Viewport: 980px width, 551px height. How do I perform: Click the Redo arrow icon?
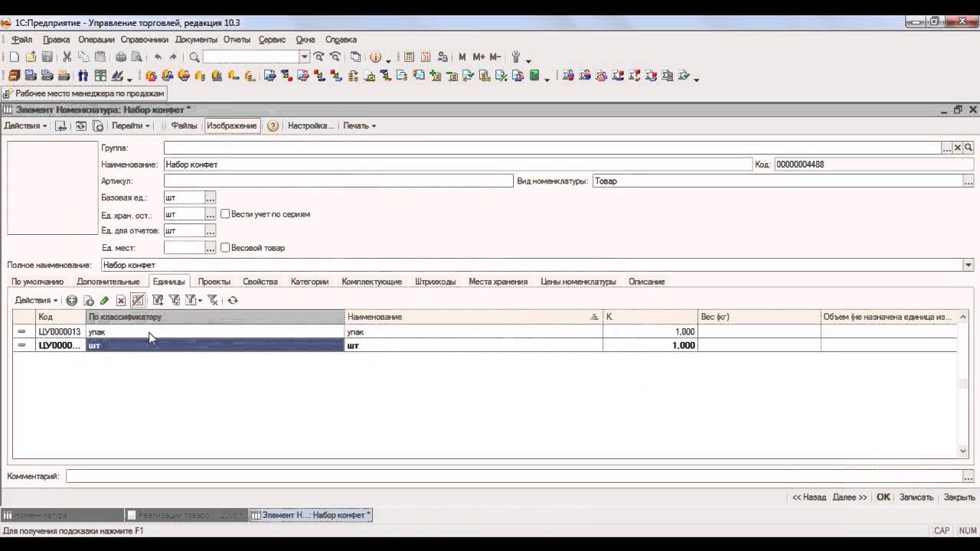coord(173,57)
